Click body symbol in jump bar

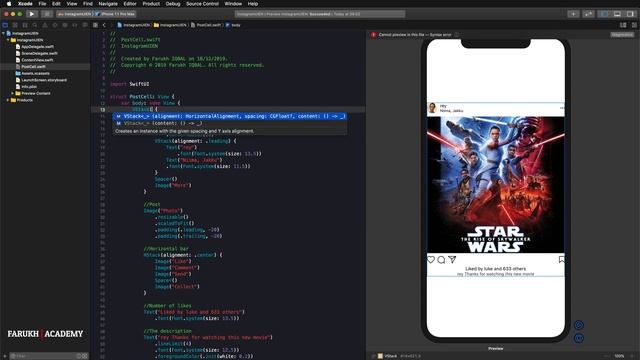tap(233, 25)
